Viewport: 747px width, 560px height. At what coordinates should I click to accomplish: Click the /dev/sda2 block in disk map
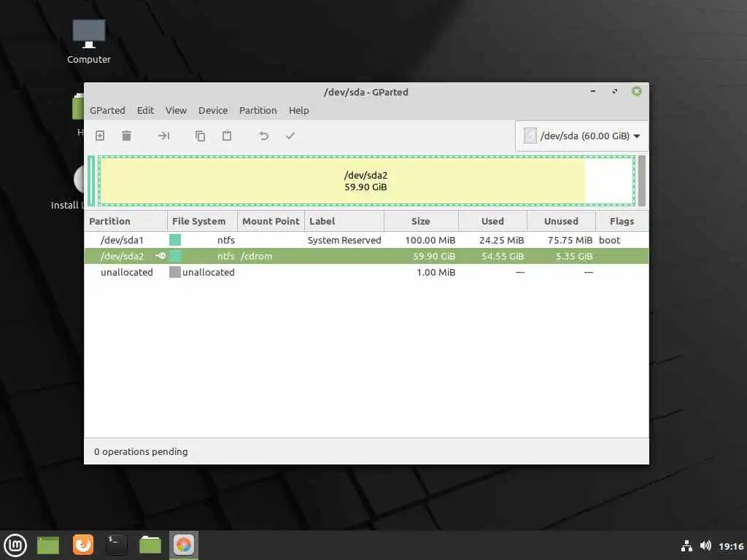[366, 181]
